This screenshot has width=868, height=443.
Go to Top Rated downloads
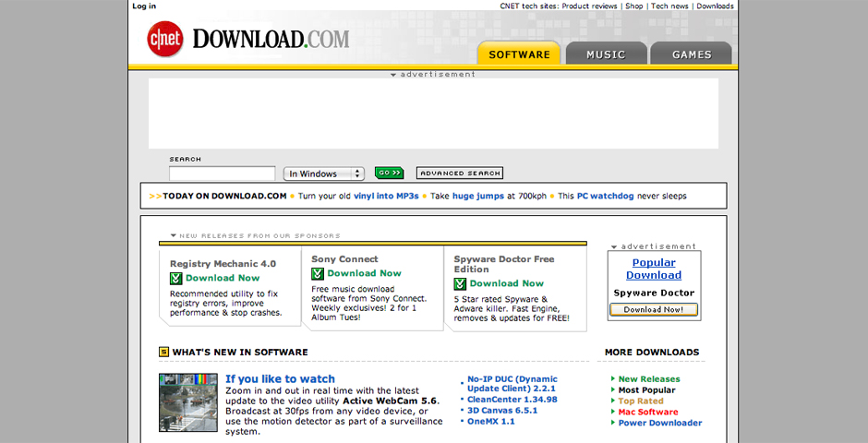(x=641, y=401)
